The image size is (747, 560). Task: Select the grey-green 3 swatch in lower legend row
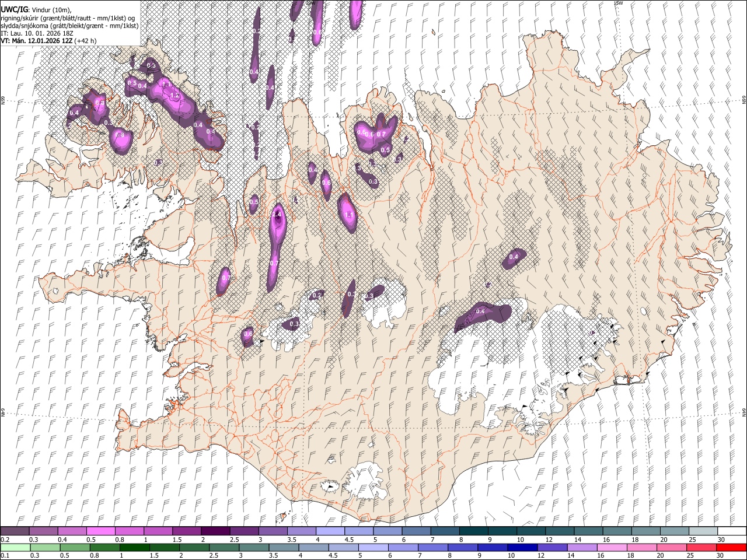pyautogui.click(x=253, y=547)
